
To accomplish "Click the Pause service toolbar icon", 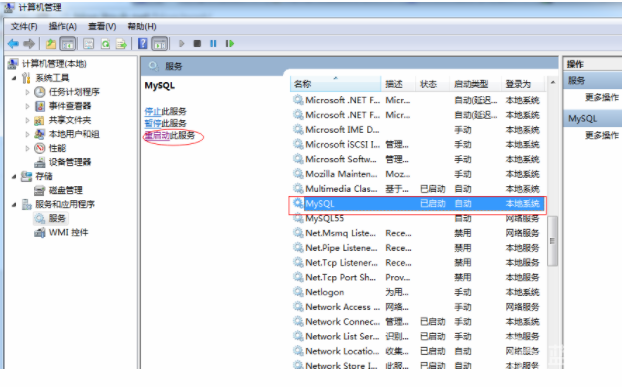I will point(213,44).
